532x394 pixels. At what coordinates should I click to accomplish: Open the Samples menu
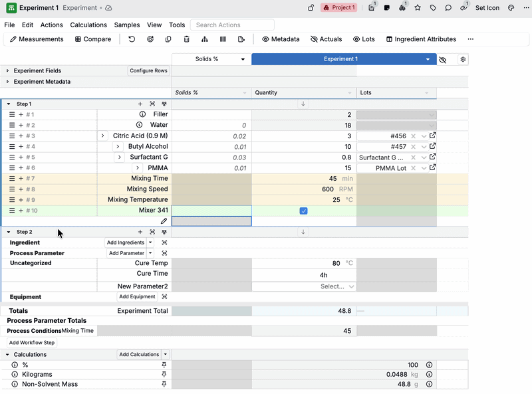coord(127,25)
